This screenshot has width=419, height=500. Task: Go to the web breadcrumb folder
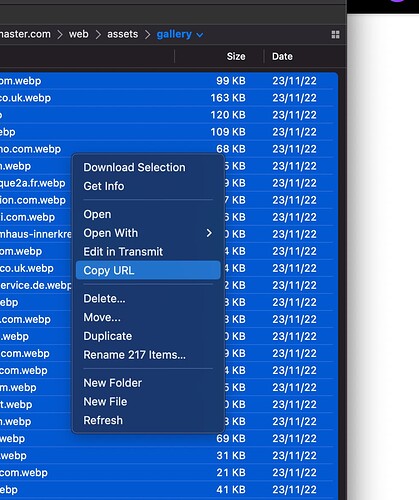(79, 34)
